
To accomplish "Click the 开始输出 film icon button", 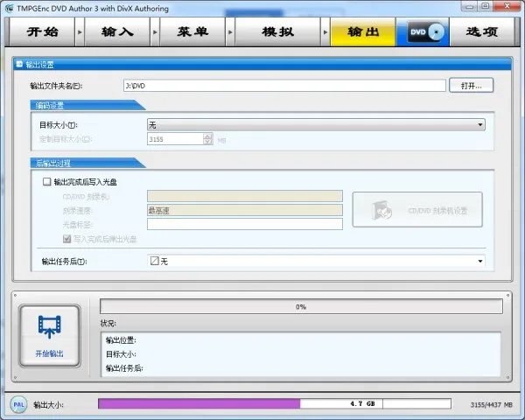I will 49,334.
